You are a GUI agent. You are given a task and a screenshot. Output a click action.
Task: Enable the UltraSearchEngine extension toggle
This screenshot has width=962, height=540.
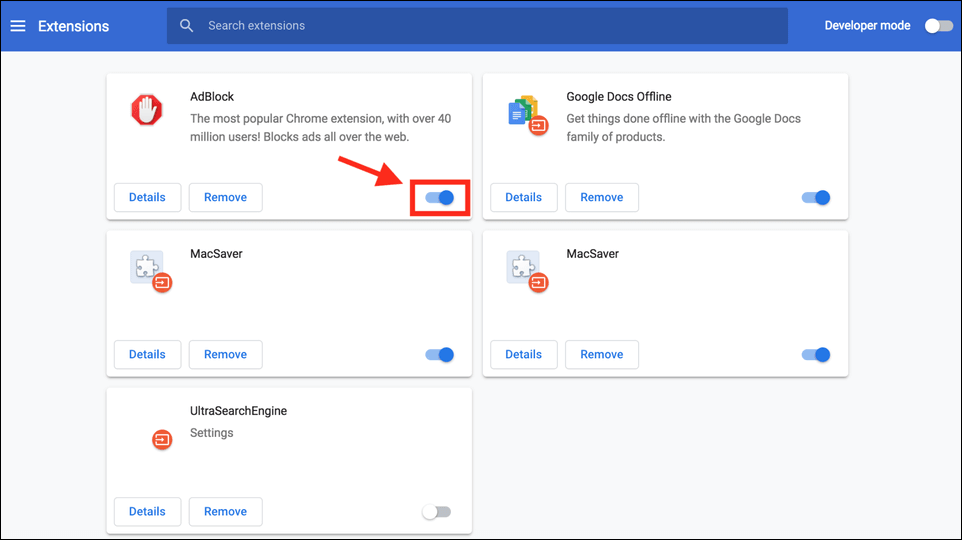pos(436,512)
